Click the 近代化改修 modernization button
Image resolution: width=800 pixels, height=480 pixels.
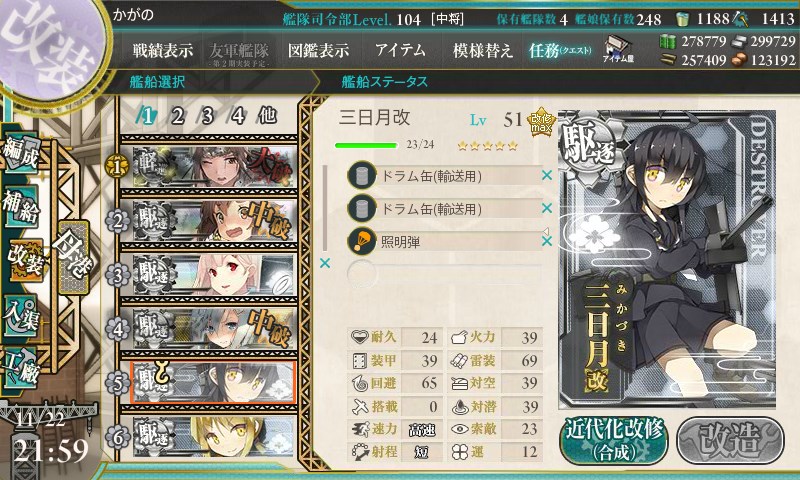[x=614, y=440]
